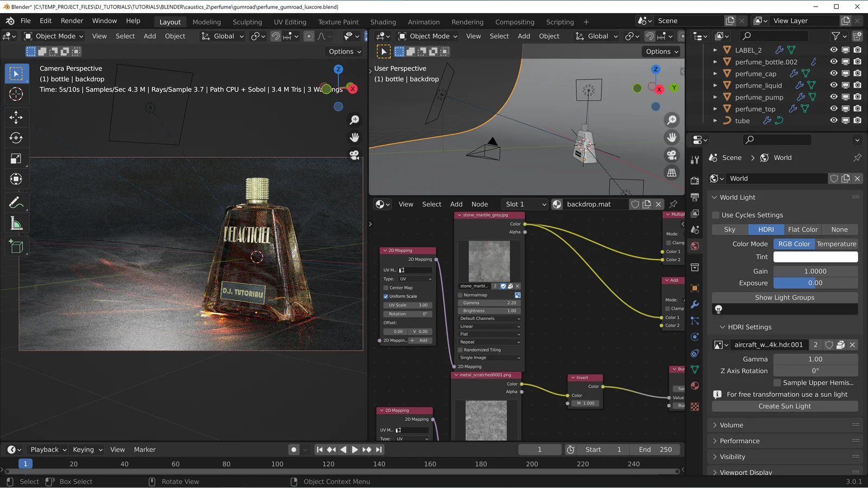Choose the Add Cube tool
This screenshot has width=868, height=488.
click(x=16, y=247)
